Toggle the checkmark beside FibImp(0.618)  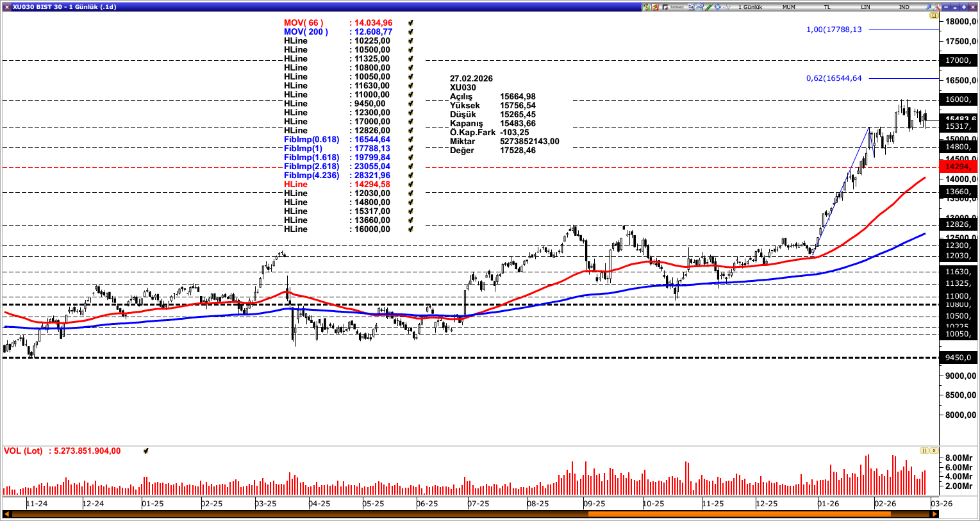(x=410, y=139)
